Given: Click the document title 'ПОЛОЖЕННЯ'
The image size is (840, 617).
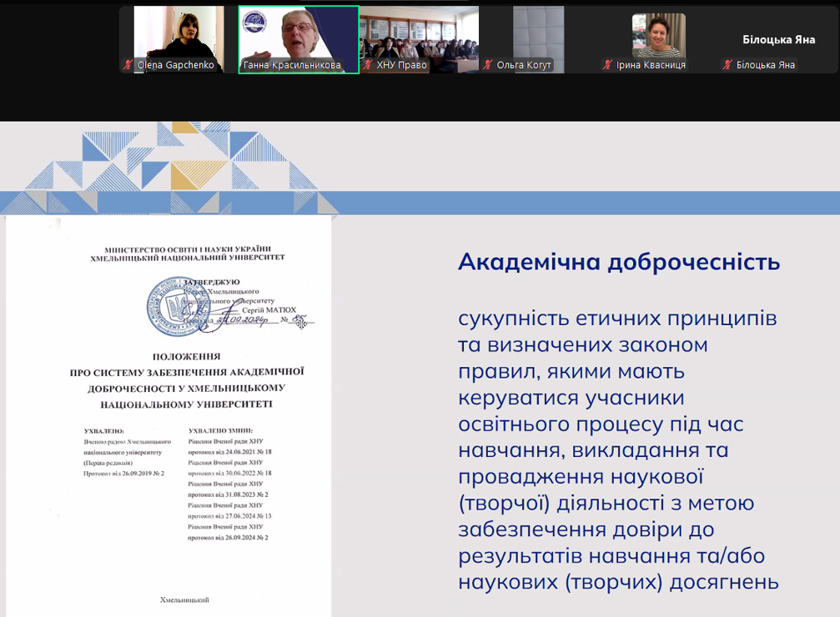Looking at the screenshot, I should point(187,355).
